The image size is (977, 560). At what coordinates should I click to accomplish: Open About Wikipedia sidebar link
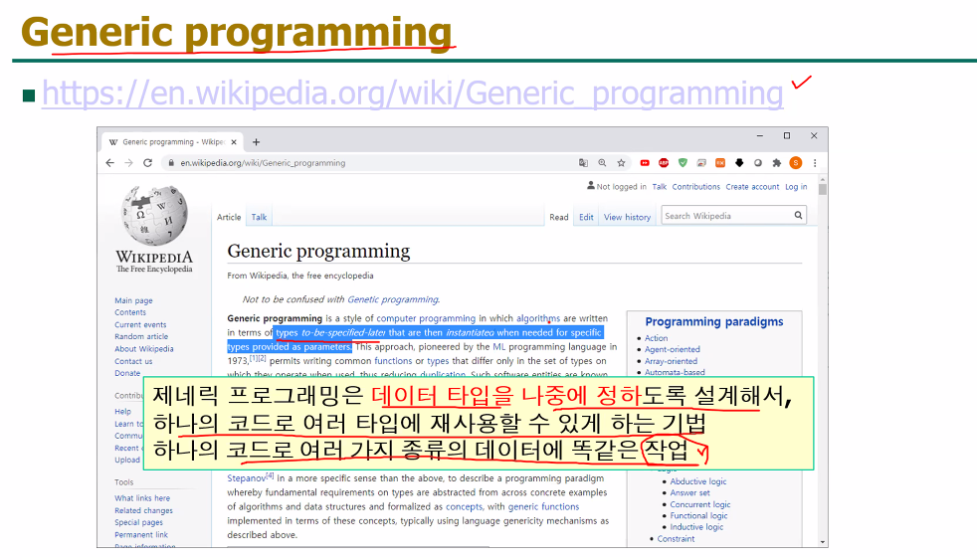point(144,349)
